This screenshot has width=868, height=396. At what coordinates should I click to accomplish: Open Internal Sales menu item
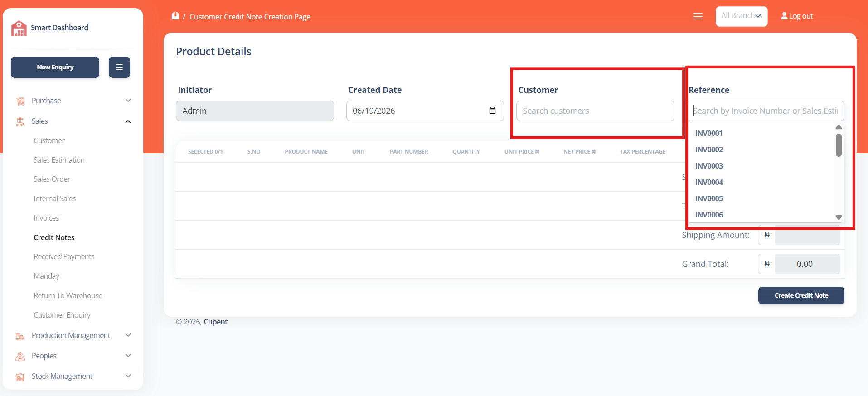(54, 198)
